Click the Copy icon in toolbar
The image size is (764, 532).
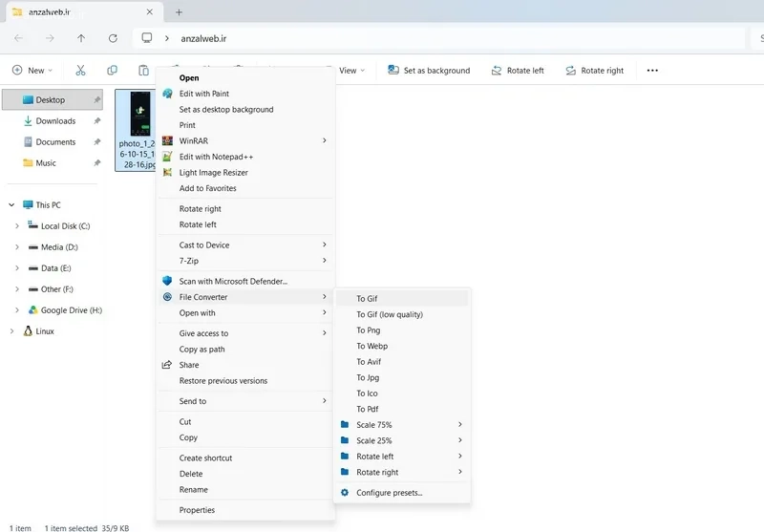coord(112,70)
